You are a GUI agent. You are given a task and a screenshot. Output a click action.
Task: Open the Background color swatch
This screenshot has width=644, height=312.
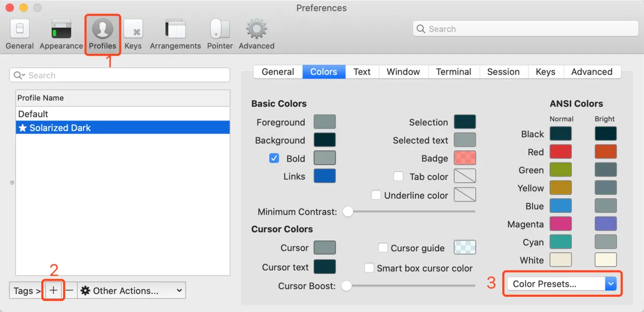pyautogui.click(x=325, y=140)
